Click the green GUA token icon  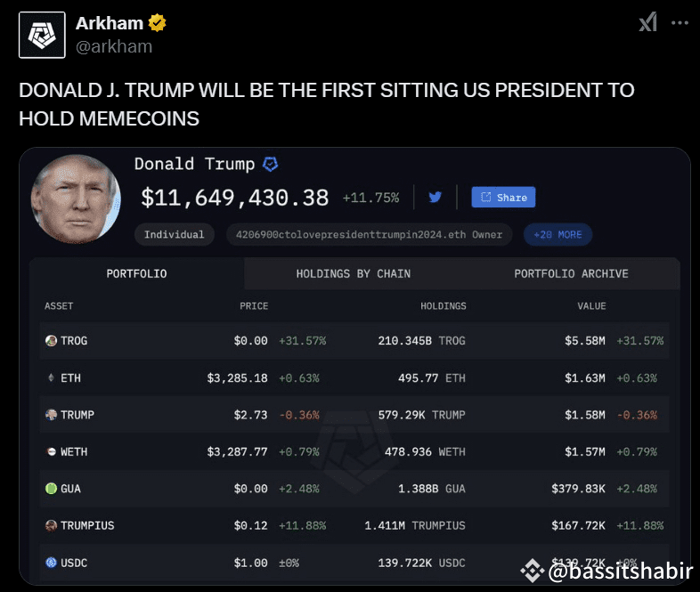pos(52,489)
